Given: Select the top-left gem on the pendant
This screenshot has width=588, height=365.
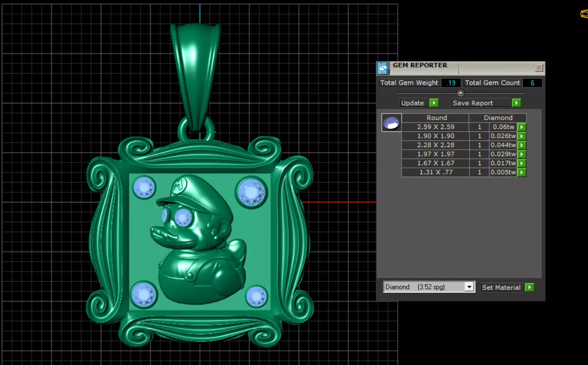Looking at the screenshot, I should click(144, 187).
